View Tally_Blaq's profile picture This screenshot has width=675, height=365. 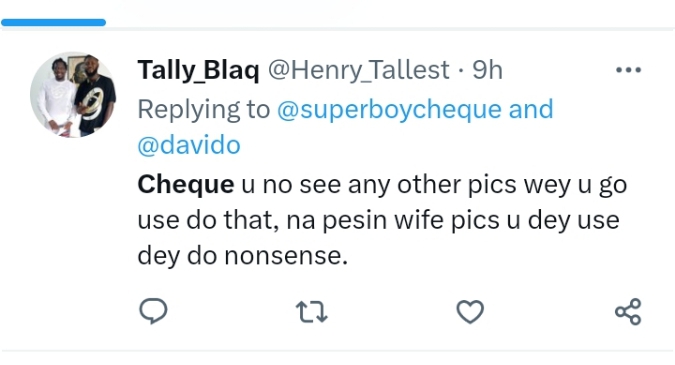pyautogui.click(x=73, y=95)
